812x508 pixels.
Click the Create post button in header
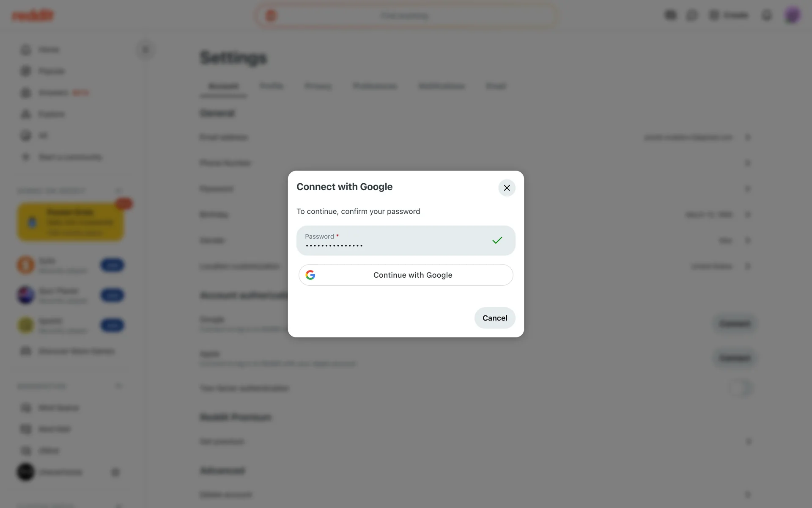(729, 16)
